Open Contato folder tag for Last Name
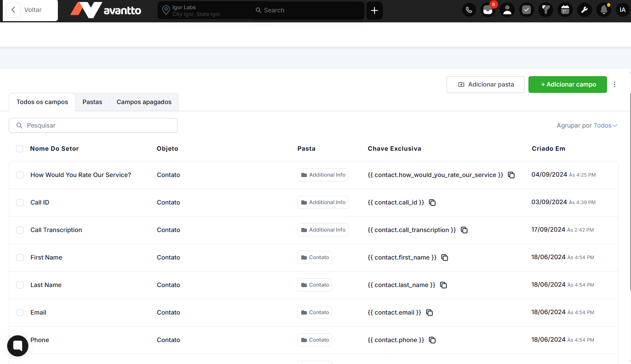The image size is (631, 364). (x=315, y=285)
